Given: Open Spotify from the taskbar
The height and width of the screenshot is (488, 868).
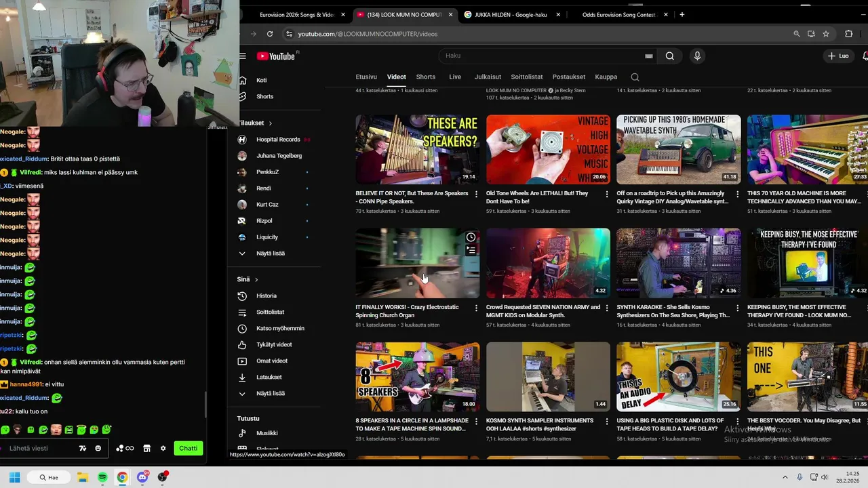Looking at the screenshot, I should point(102,477).
